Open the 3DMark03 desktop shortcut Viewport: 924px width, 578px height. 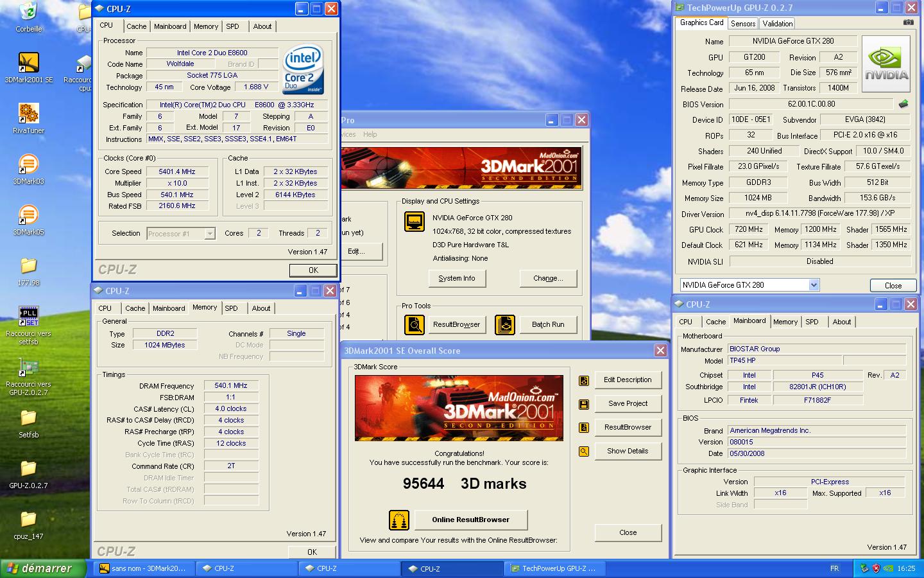click(28, 164)
